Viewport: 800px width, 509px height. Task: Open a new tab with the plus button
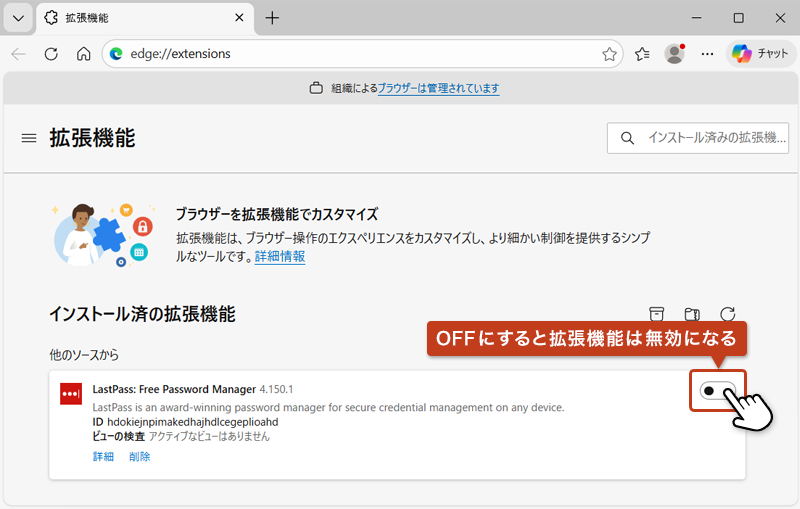point(272,18)
